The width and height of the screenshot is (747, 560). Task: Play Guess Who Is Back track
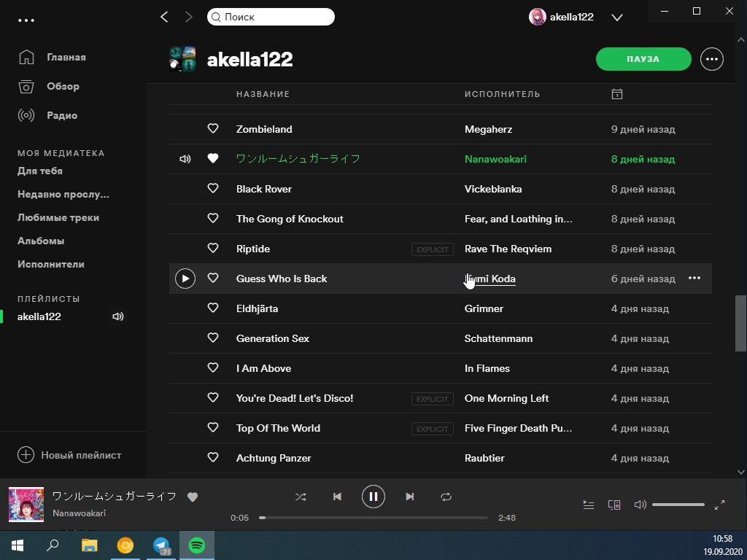[x=185, y=279]
